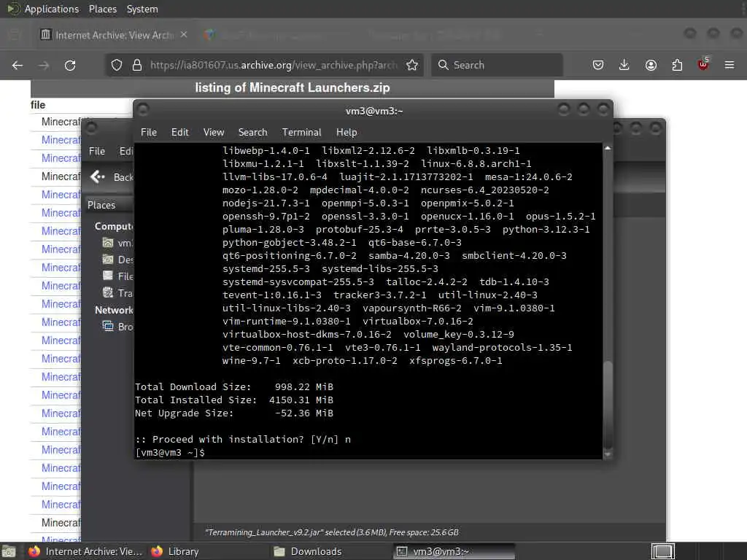Show site security padlock info
Viewport: 747px width, 560px height.
point(137,65)
